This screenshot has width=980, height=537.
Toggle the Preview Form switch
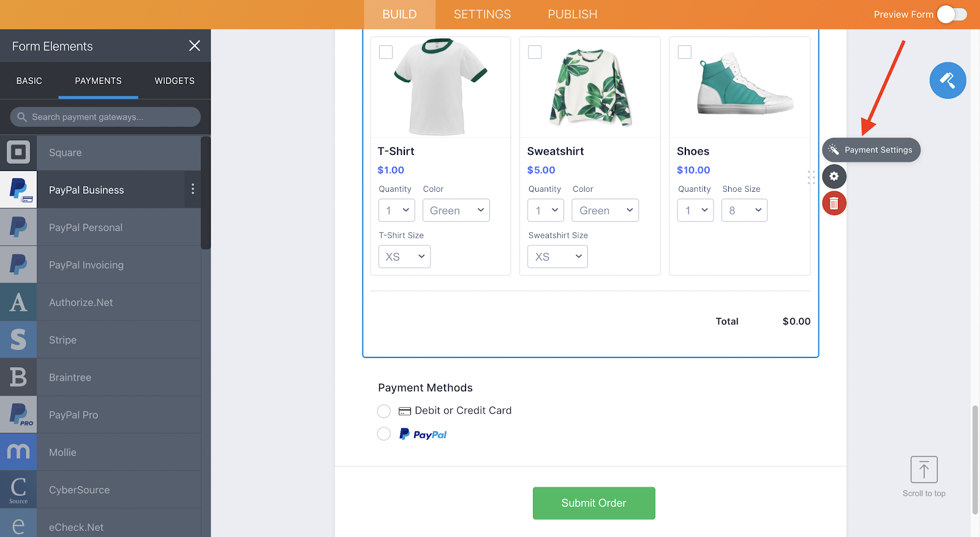(x=952, y=14)
